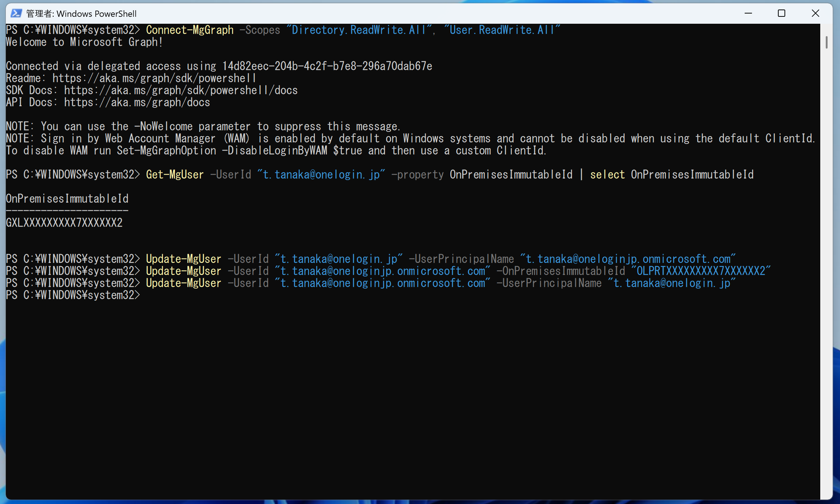Click the Get-MgUser command text
This screenshot has height=504, width=840.
175,175
